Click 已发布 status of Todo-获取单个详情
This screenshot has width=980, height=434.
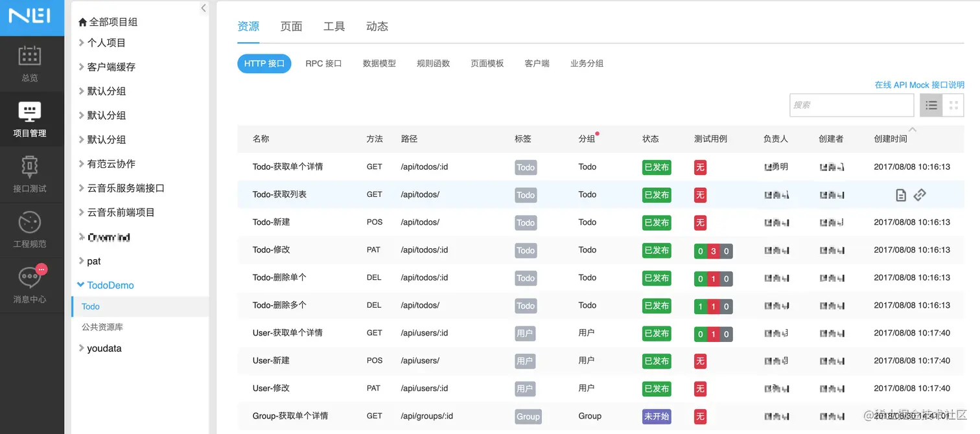click(x=657, y=167)
